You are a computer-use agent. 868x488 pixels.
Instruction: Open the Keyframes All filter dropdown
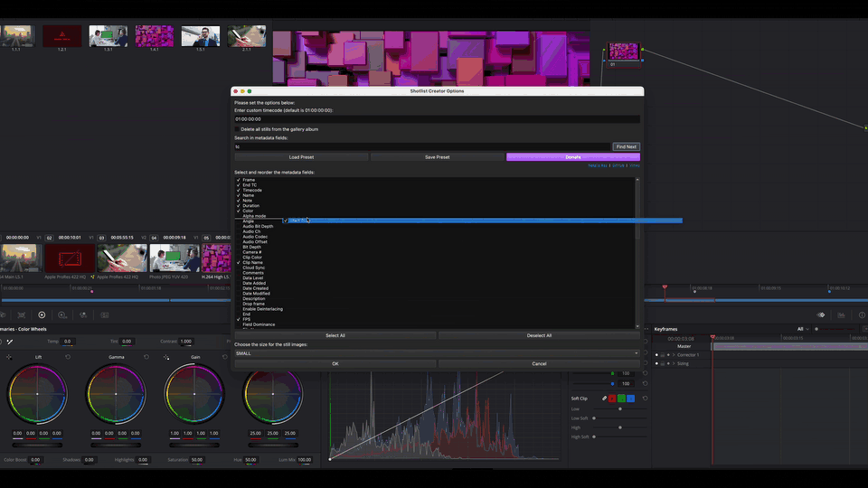(803, 329)
